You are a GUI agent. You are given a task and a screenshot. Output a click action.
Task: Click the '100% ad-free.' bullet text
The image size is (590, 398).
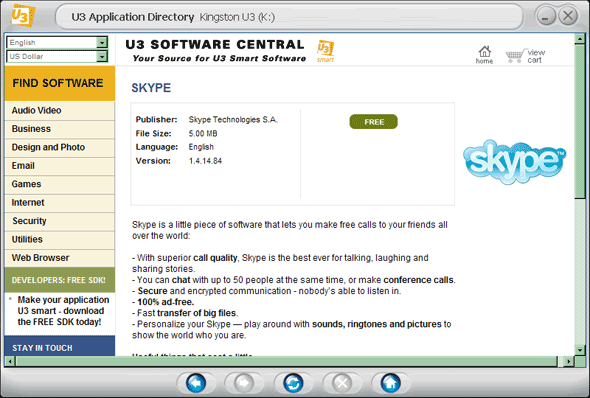coord(166,302)
